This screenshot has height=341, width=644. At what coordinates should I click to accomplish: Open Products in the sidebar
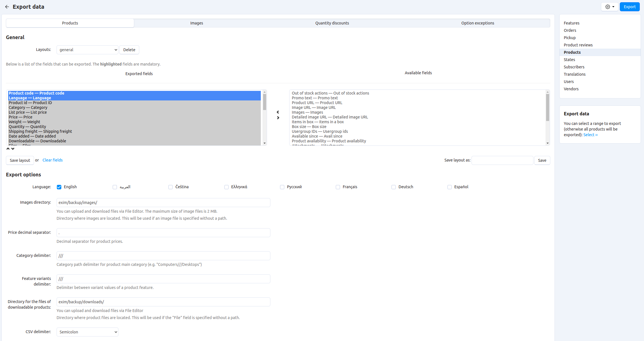pyautogui.click(x=572, y=52)
